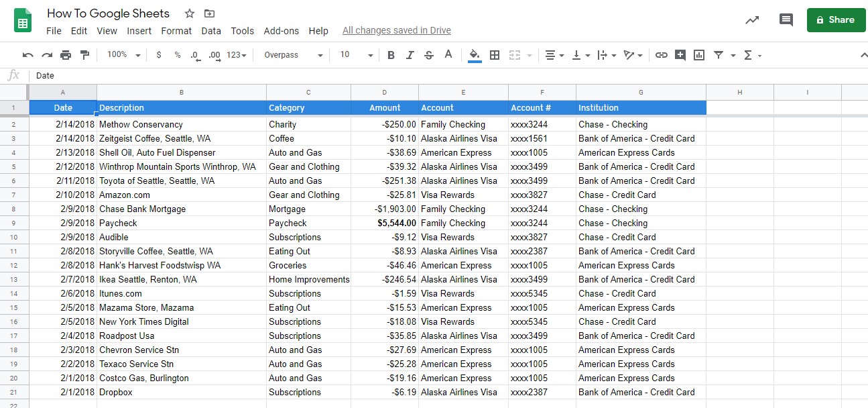Open the vertical align dropdown
The width and height of the screenshot is (868, 408).
tap(580, 55)
